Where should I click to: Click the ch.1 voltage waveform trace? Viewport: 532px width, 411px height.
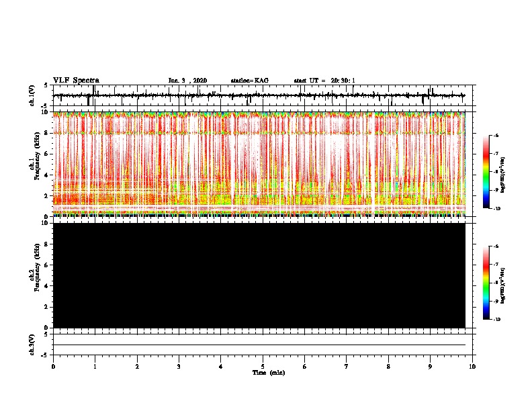pos(259,95)
